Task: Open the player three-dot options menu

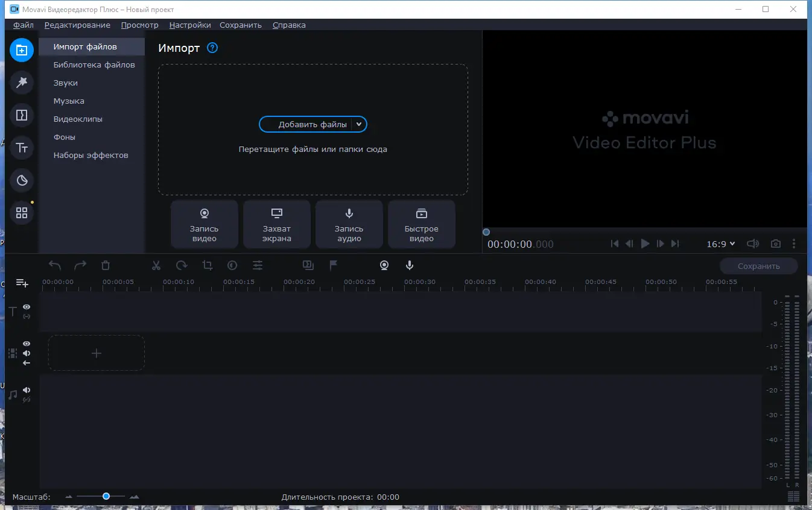Action: (x=794, y=244)
